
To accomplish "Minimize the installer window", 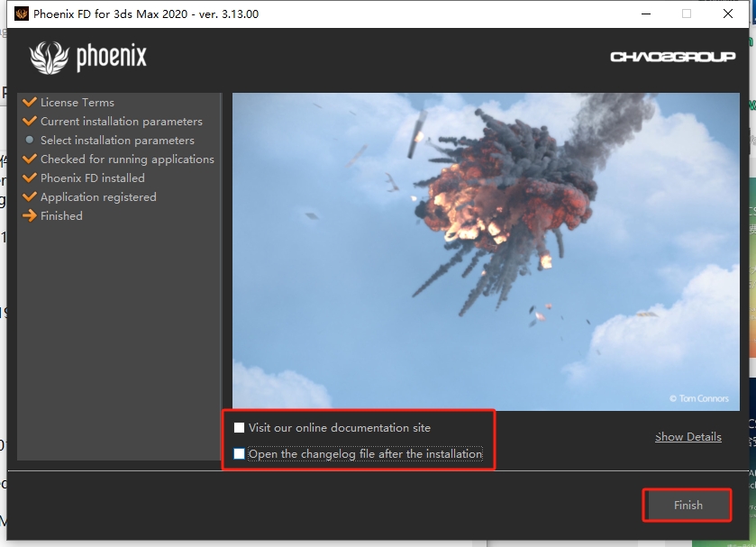I will pyautogui.click(x=646, y=14).
